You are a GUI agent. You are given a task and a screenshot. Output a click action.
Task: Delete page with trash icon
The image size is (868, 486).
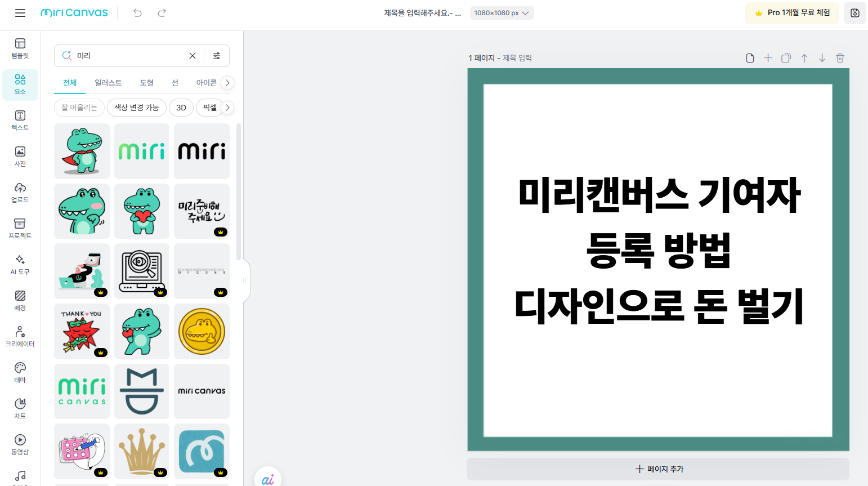click(x=840, y=58)
